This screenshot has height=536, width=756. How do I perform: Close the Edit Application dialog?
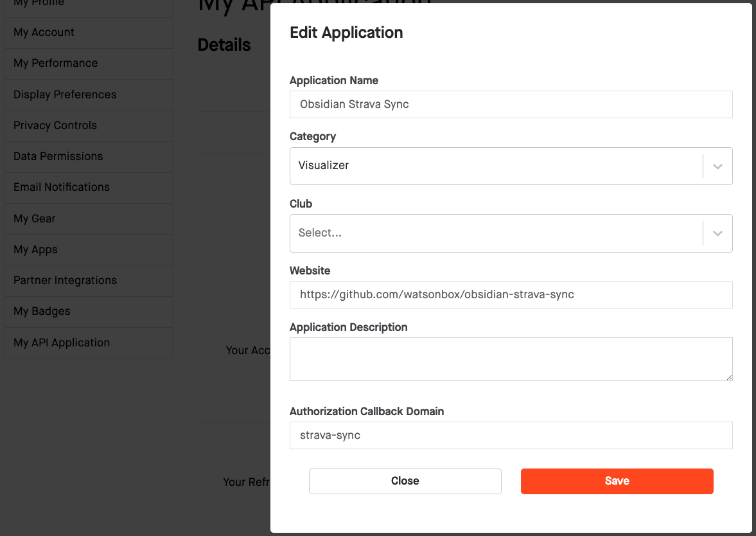click(x=405, y=481)
